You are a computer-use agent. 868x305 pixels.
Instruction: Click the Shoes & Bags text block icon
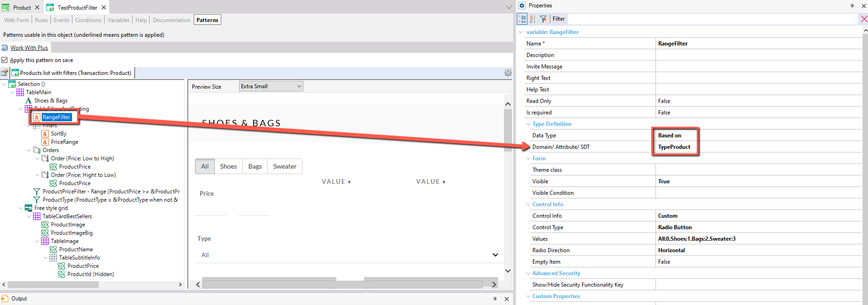point(28,101)
